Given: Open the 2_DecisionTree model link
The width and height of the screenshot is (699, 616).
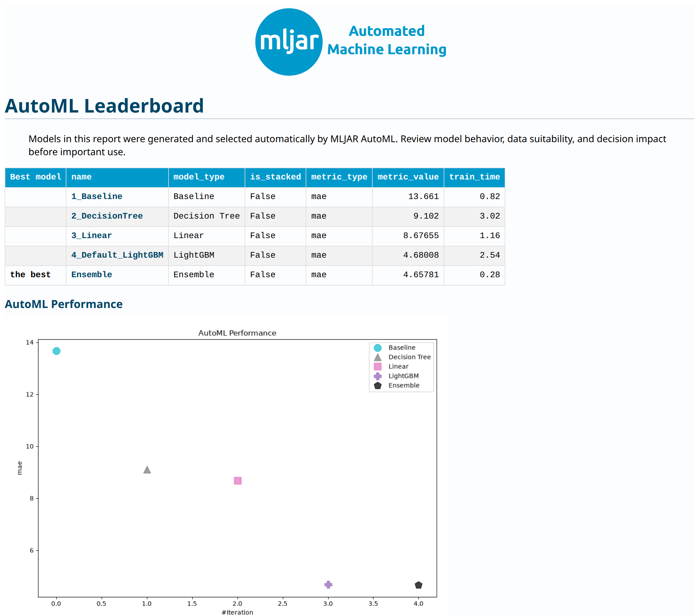Looking at the screenshot, I should pos(107,216).
